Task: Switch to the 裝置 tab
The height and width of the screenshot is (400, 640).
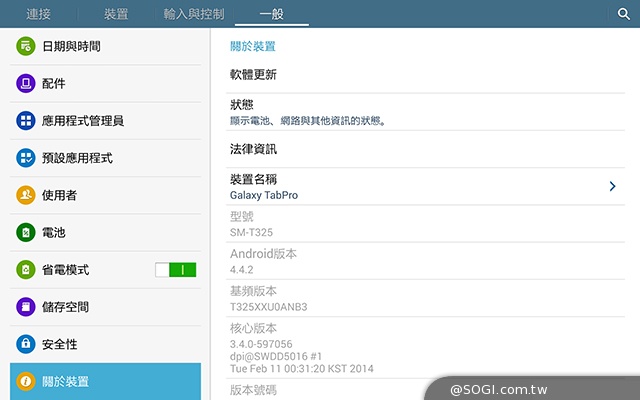Action: (x=116, y=14)
